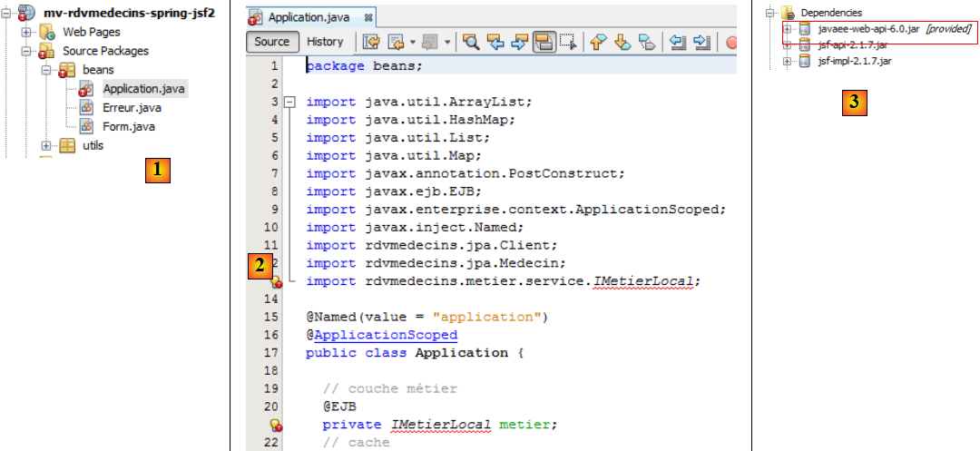Toggle the Highlight Search button
The height and width of the screenshot is (451, 980).
pos(544,42)
